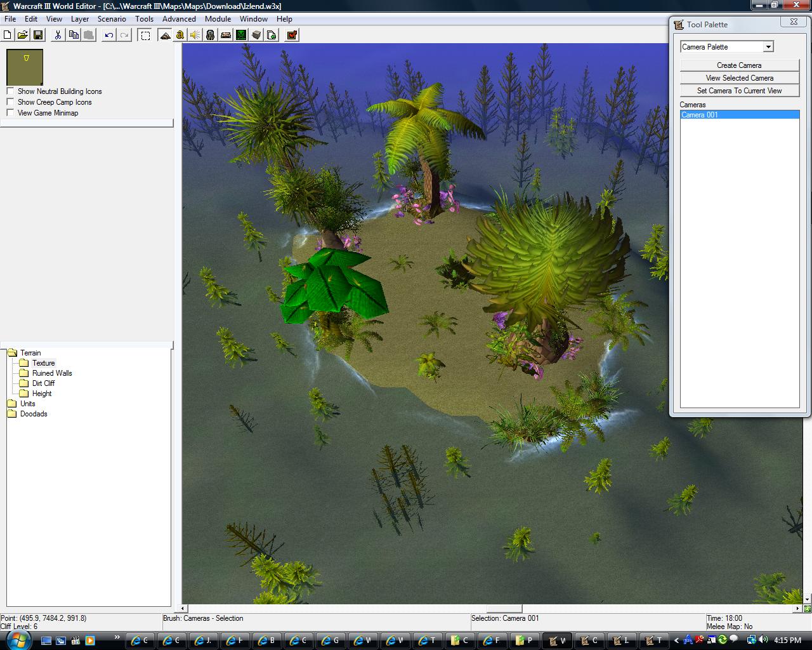812x650 pixels.
Task: Open the Advanced menu
Action: [179, 19]
